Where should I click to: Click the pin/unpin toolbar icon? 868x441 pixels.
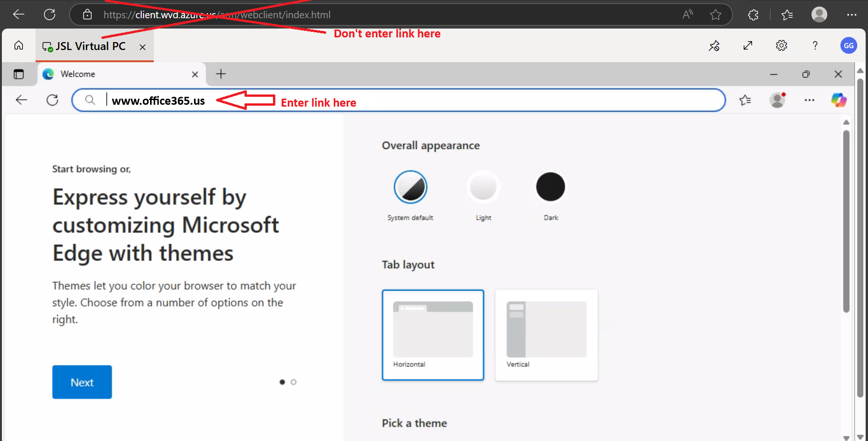click(x=714, y=46)
